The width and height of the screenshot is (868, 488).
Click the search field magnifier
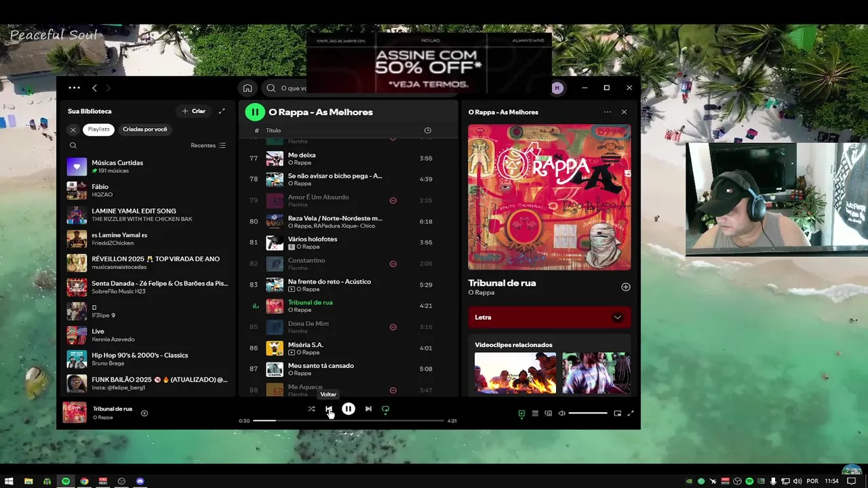pos(271,88)
